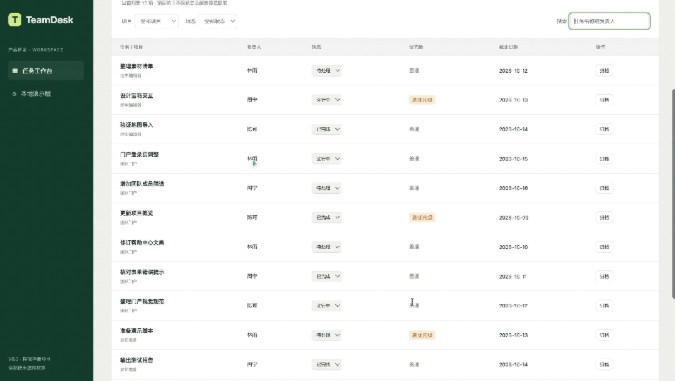The height and width of the screenshot is (381, 675).
Task: Focus the search input field at top right
Action: [x=609, y=21]
